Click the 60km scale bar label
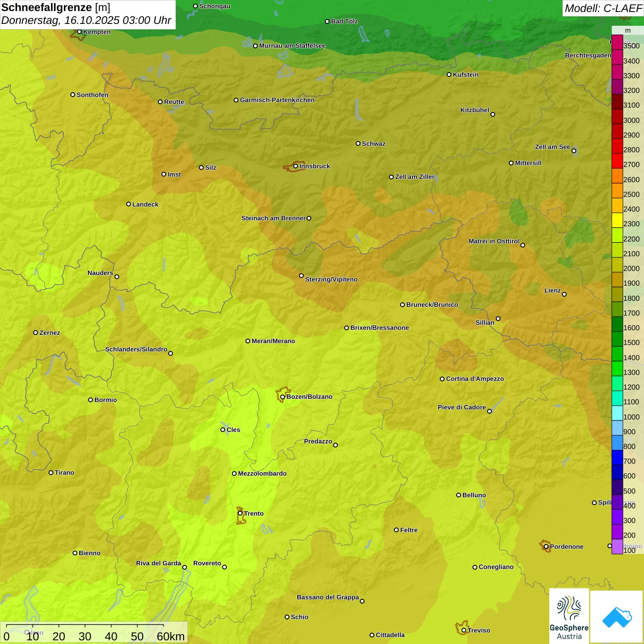This screenshot has width=644, height=644. click(x=171, y=636)
